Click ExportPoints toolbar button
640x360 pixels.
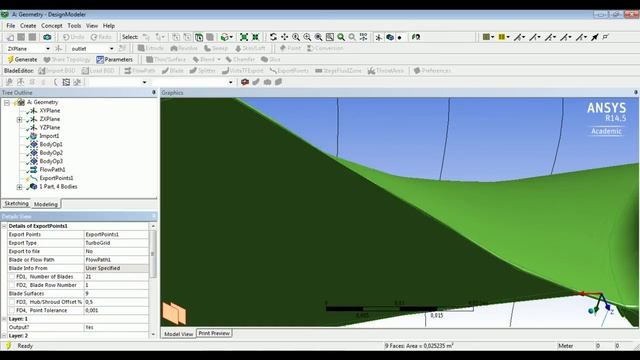pyautogui.click(x=289, y=71)
